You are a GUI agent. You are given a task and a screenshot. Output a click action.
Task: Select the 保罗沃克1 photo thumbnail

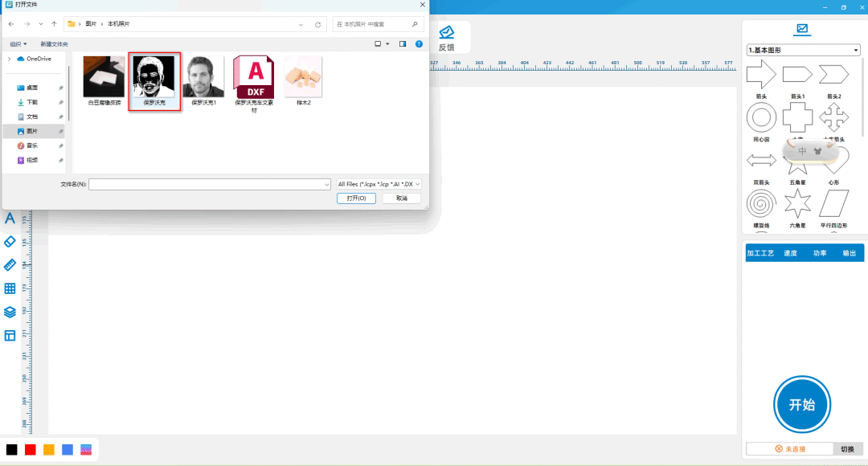(x=203, y=82)
